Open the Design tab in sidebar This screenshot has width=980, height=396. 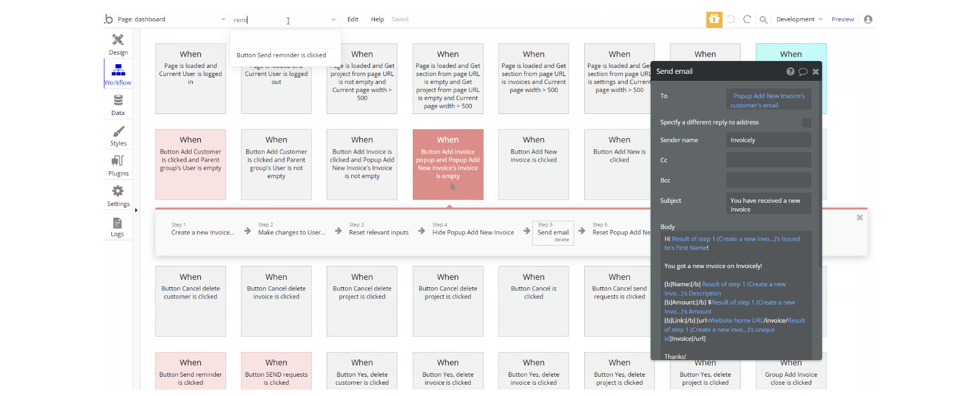click(x=118, y=44)
